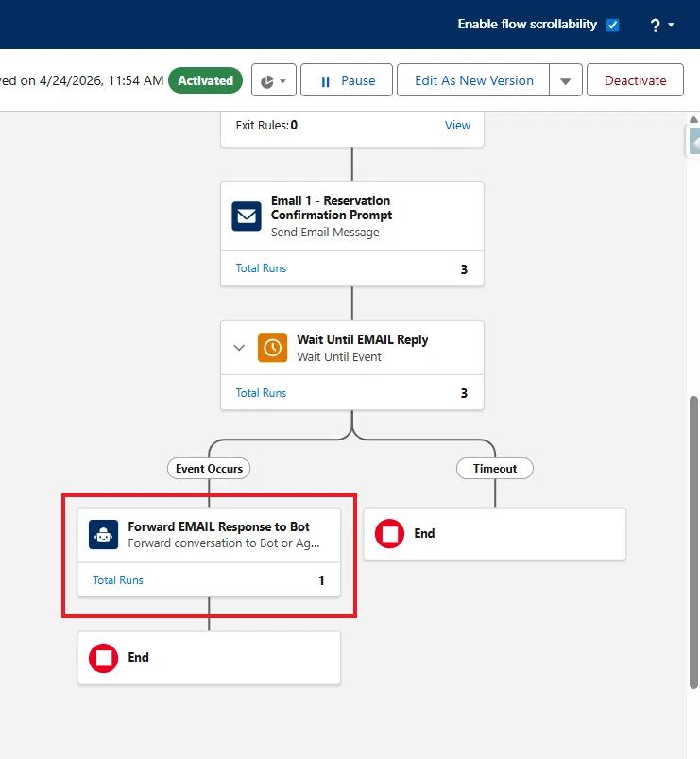Viewport: 700px width, 759px height.
Task: Click End stop icon under Timeout
Action: 389,533
